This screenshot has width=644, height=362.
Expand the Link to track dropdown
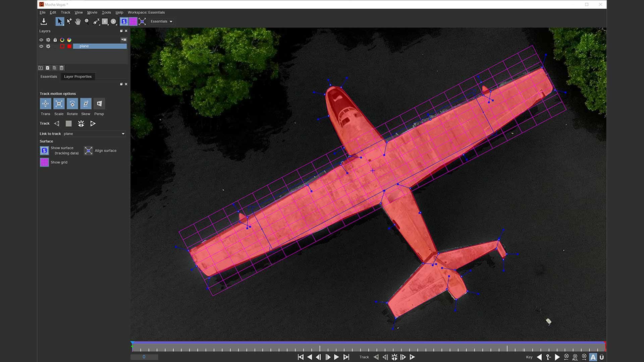(123, 134)
